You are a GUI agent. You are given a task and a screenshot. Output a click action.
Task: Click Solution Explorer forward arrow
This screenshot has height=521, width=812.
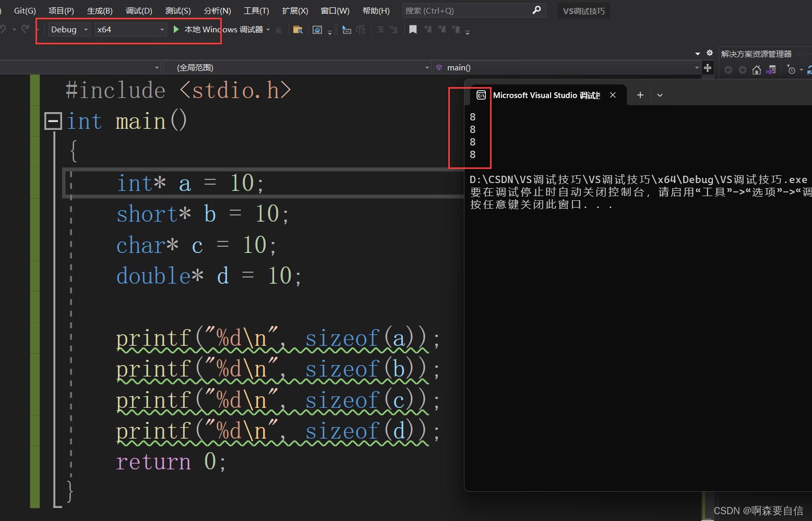[x=743, y=70]
